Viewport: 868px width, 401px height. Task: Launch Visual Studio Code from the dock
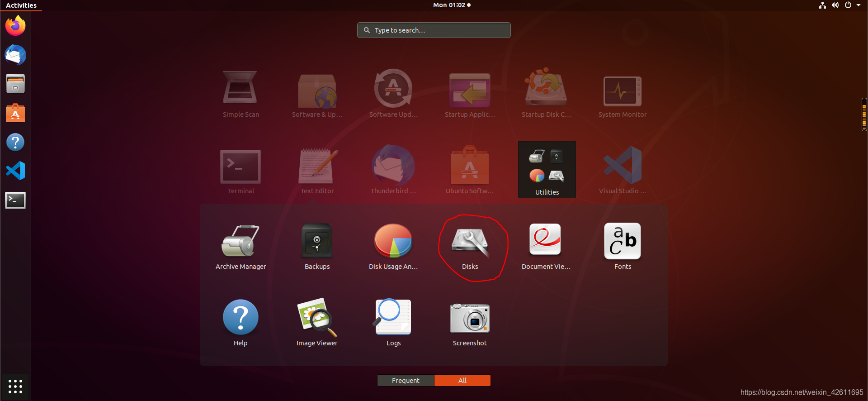tap(15, 171)
